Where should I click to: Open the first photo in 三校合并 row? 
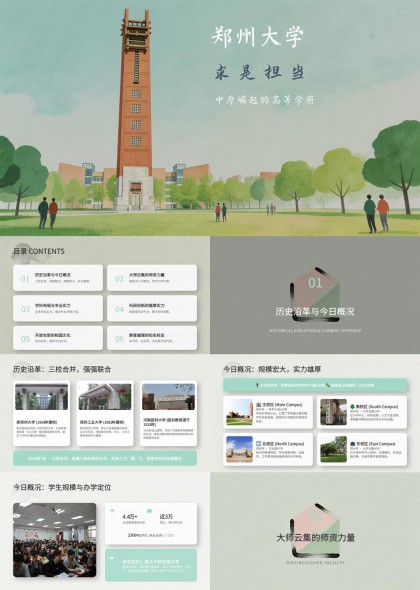coord(41,397)
